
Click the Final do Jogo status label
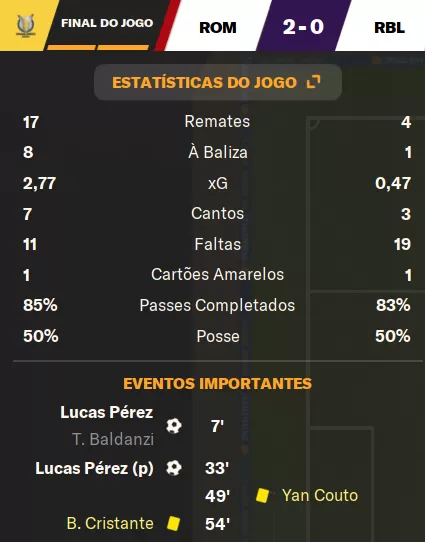coord(107,23)
